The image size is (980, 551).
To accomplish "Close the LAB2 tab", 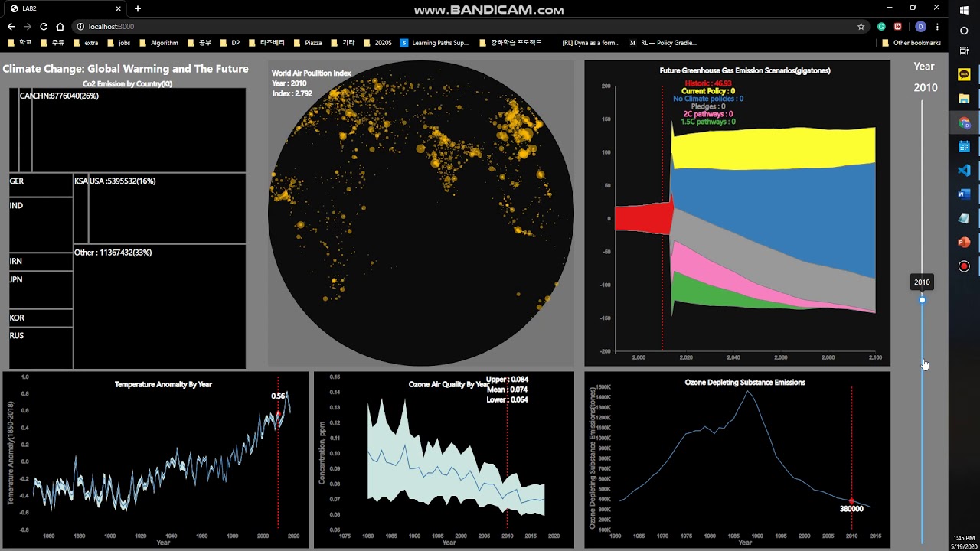I will point(118,8).
